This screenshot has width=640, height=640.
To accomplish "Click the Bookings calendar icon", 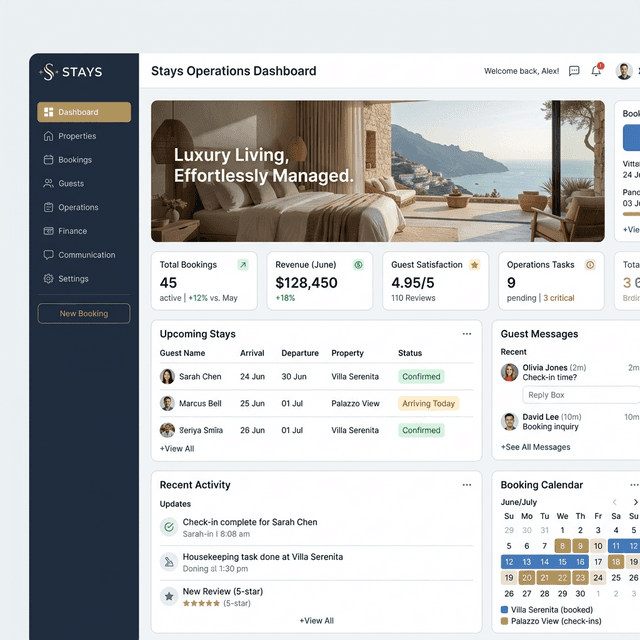I will click(x=49, y=160).
